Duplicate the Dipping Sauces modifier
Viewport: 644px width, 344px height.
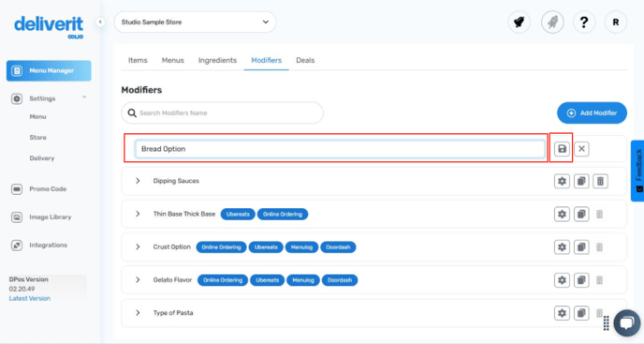click(x=581, y=181)
